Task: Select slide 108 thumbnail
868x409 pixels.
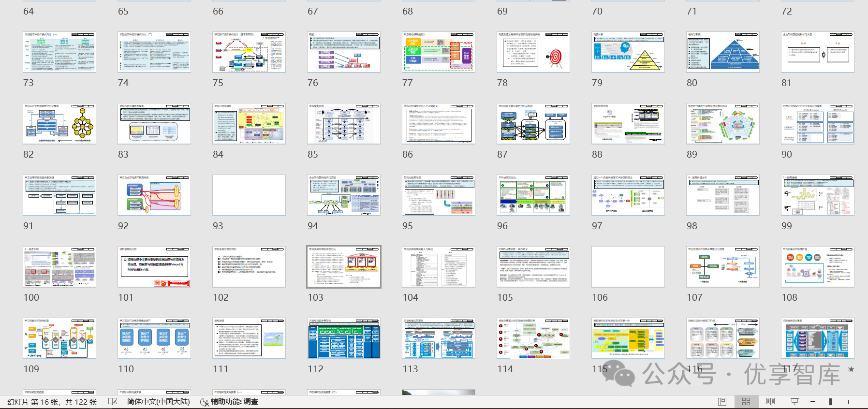Action: click(818, 267)
